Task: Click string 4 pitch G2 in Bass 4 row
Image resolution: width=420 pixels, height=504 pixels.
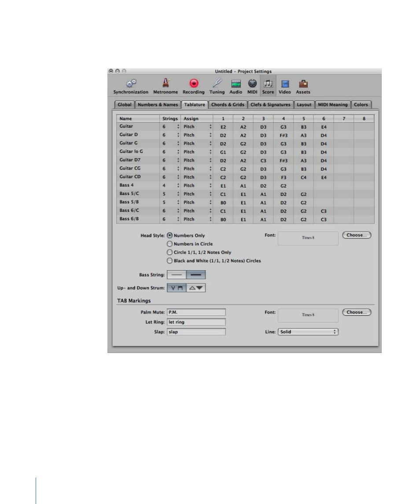Action: coord(284,186)
